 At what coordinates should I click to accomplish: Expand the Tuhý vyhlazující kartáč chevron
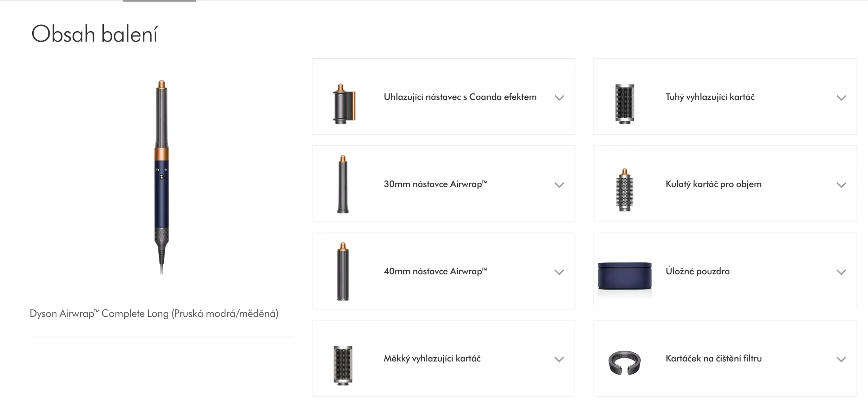point(841,98)
